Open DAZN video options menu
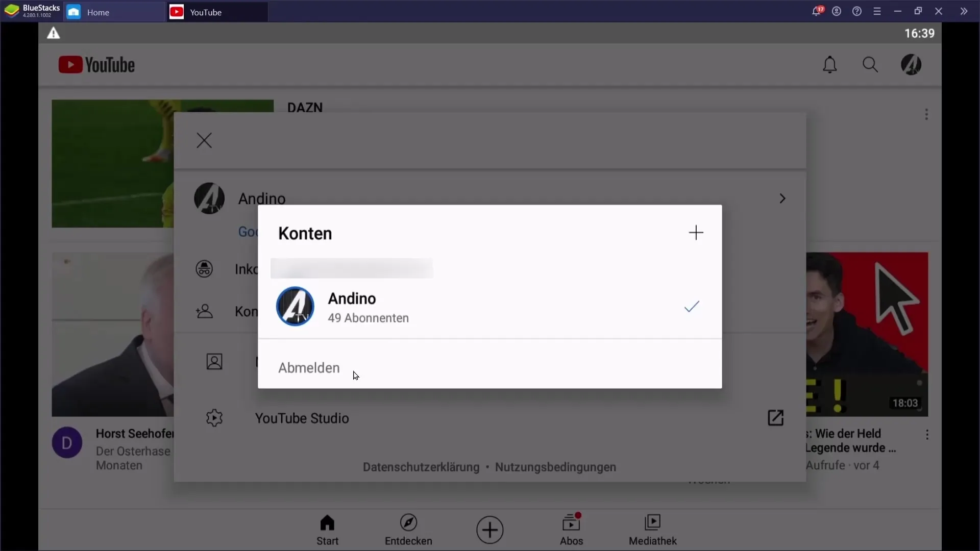 [926, 114]
